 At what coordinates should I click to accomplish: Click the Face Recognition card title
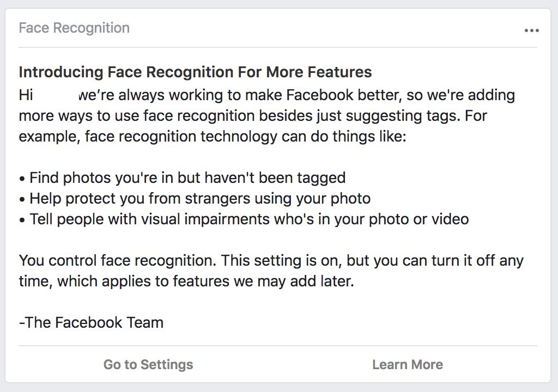74,28
